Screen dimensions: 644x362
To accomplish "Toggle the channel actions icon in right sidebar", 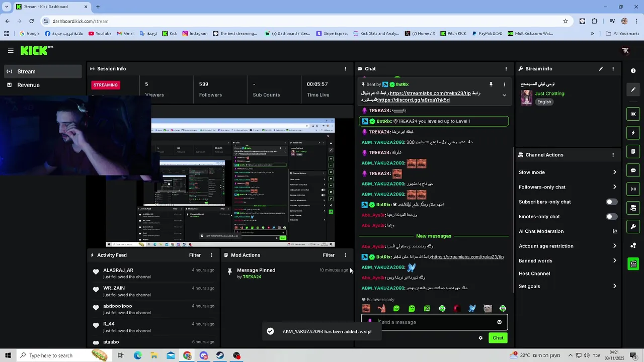I will click(633, 208).
